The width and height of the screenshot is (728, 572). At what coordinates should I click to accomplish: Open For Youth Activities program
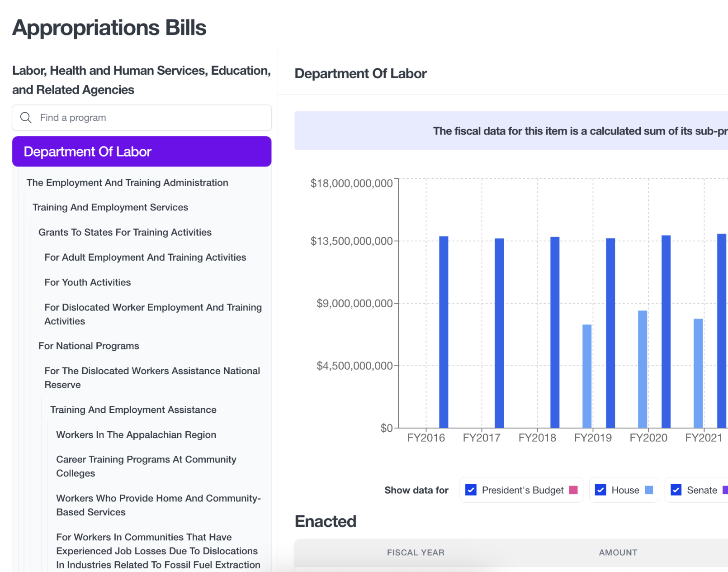[87, 282]
